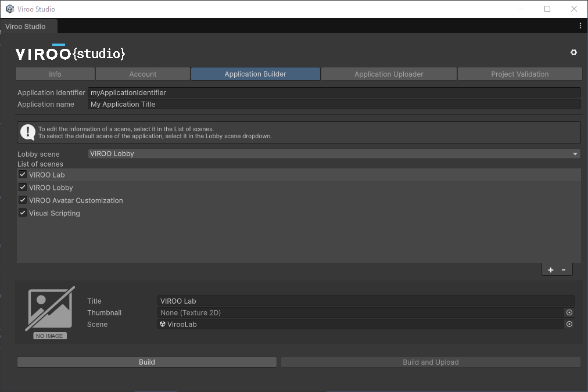Open the settings gear icon
The height and width of the screenshot is (392, 588).
point(573,52)
